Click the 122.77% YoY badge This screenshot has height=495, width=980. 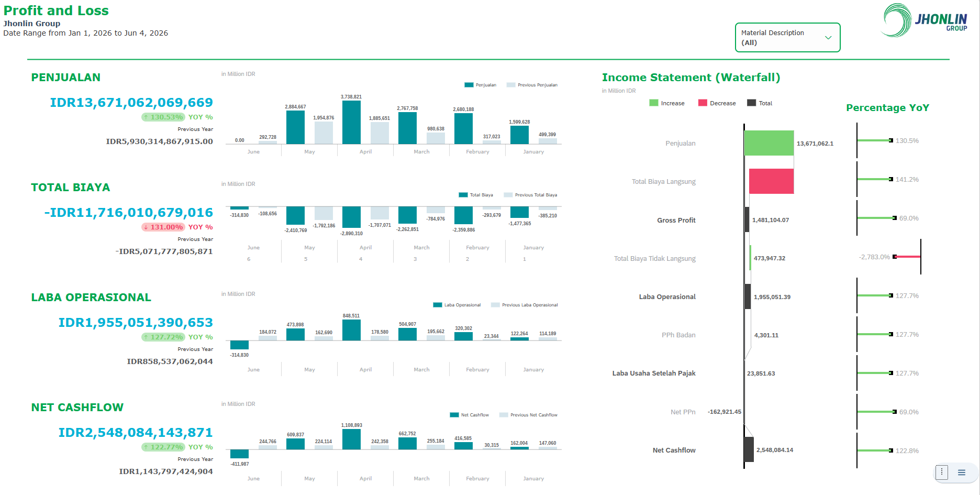click(x=163, y=447)
